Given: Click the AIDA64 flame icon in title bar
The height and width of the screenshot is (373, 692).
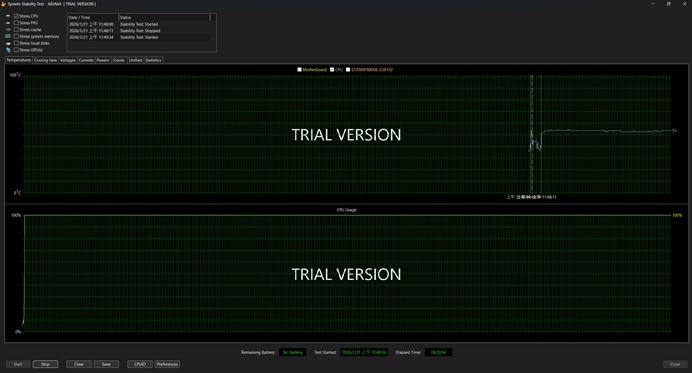Looking at the screenshot, I should pos(3,4).
